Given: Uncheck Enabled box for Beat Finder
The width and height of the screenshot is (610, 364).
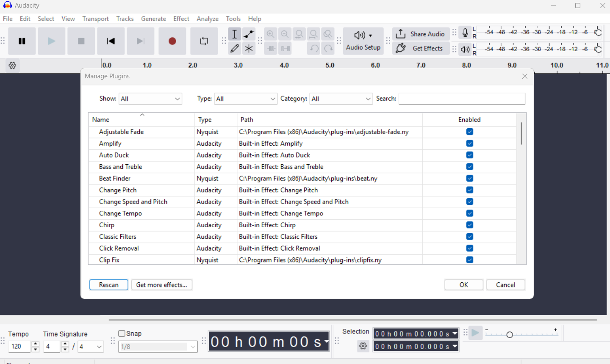Looking at the screenshot, I should [x=470, y=179].
